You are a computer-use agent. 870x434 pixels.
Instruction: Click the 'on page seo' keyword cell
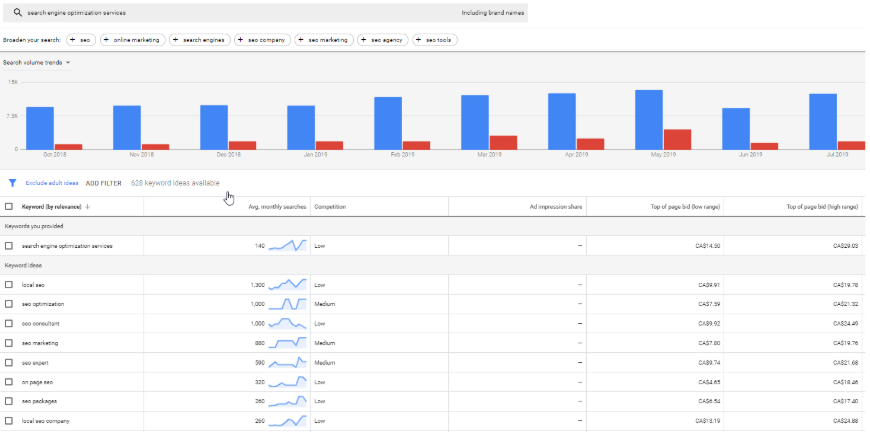tap(37, 382)
